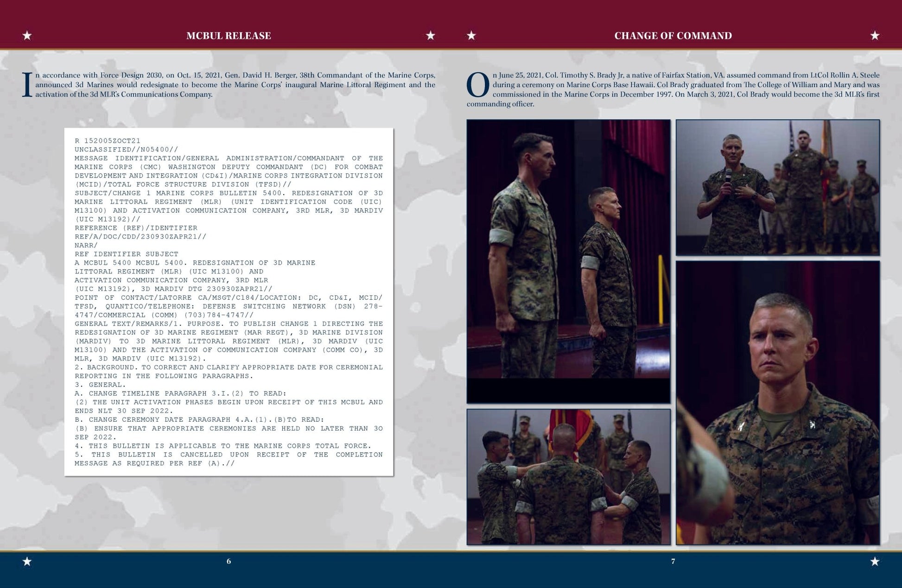Switch to the MCBUL RELEASE section
This screenshot has height=588, width=902.
click(x=228, y=34)
